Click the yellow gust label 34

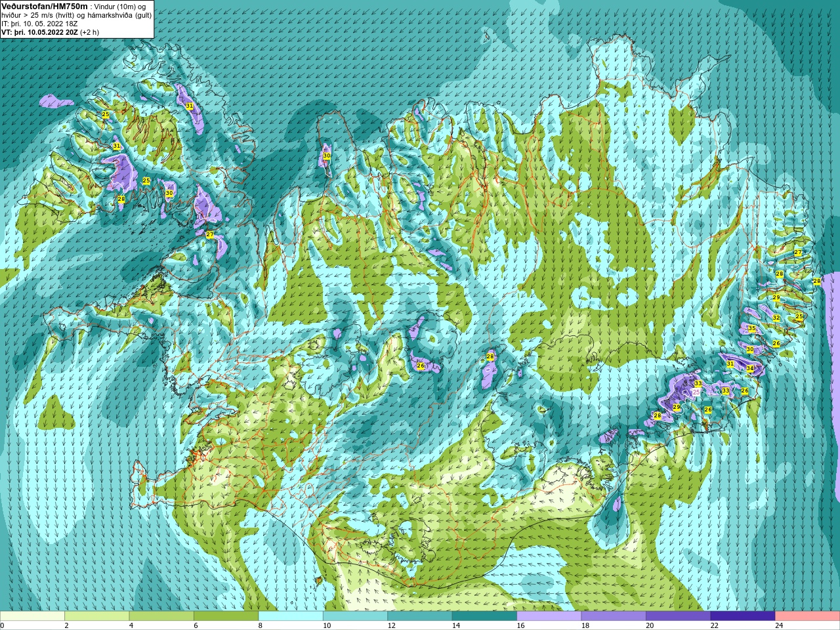tap(750, 369)
